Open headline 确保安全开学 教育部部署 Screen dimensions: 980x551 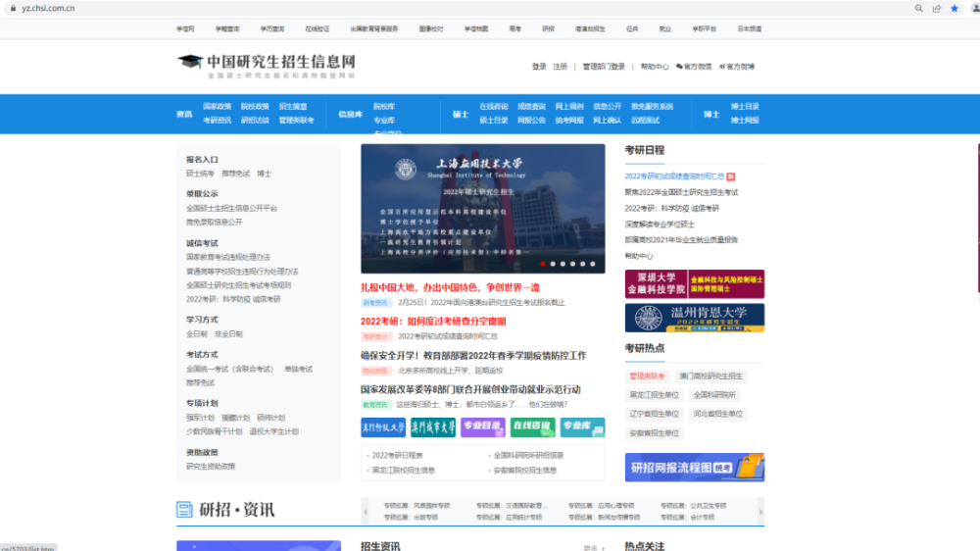[x=473, y=355]
